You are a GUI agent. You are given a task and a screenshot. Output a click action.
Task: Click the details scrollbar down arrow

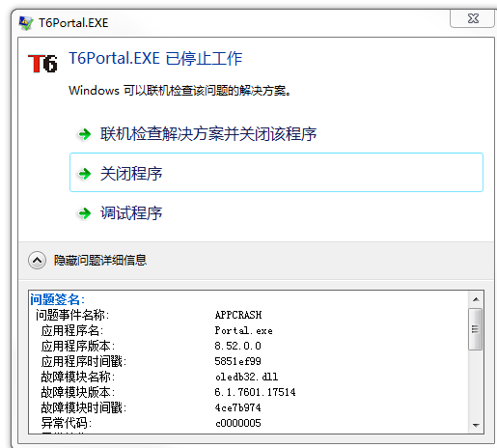point(476,426)
